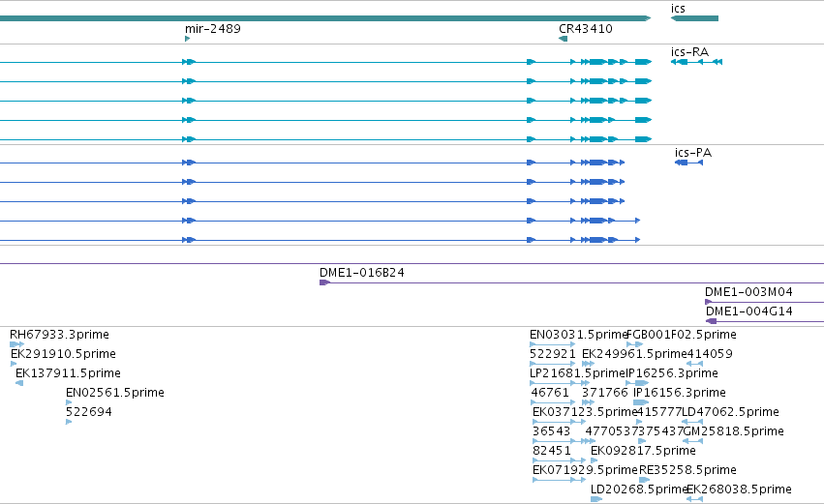824x504 pixels.
Task: Click EST EK249961.5prime
Action: (634, 354)
